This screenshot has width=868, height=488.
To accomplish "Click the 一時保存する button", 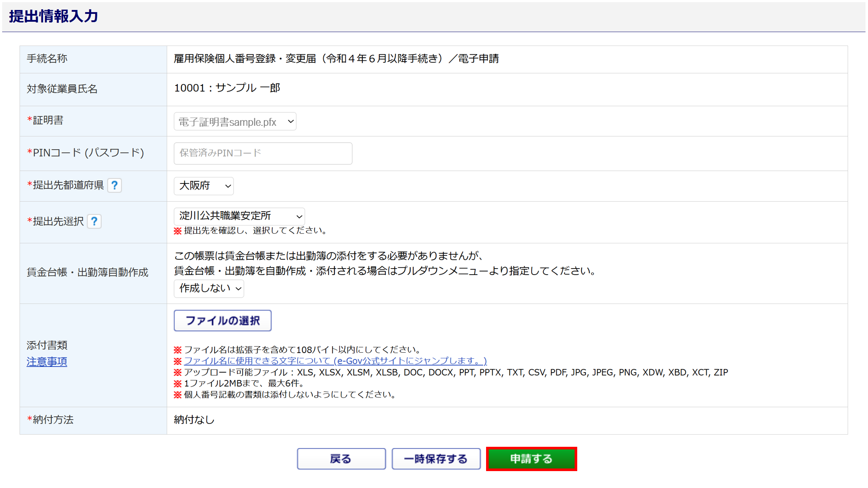I will tap(436, 459).
